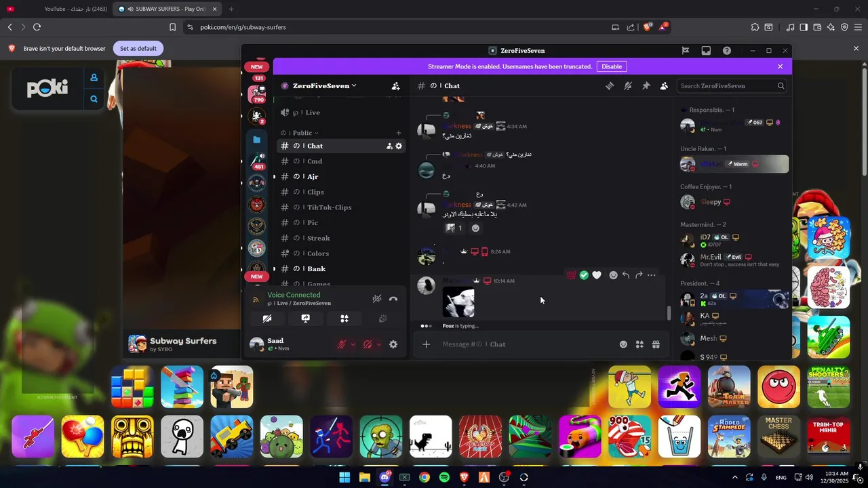This screenshot has width=868, height=488.
Task: Reply to the hovered message
Action: [x=626, y=275]
